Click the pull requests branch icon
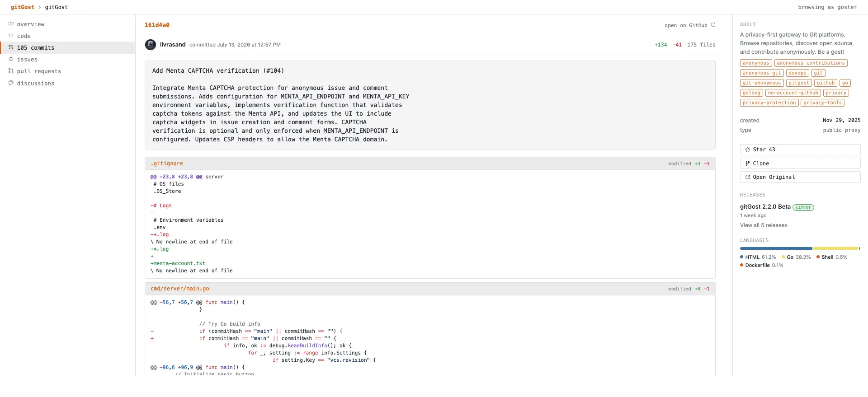The width and height of the screenshot is (868, 397). [11, 71]
